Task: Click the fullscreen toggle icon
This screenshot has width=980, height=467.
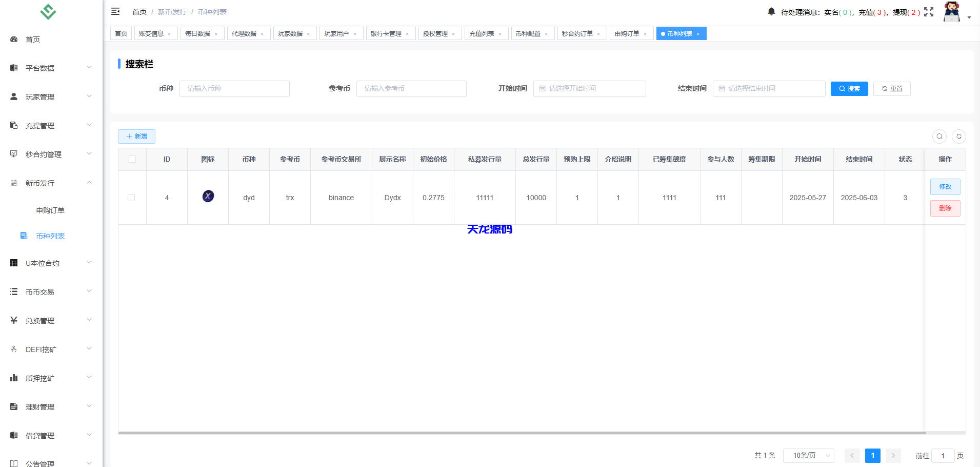Action: [x=929, y=12]
